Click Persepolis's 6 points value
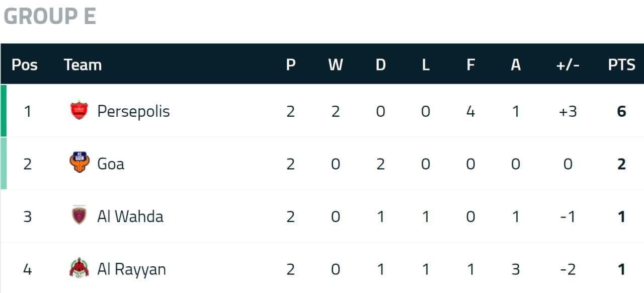Image resolution: width=644 pixels, height=293 pixels. (x=621, y=111)
